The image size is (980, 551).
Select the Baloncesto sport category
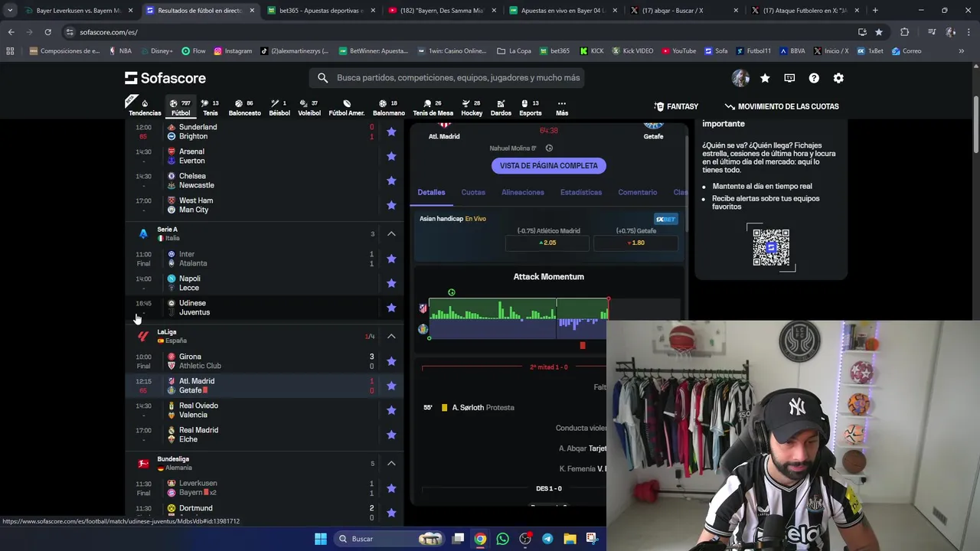point(244,107)
